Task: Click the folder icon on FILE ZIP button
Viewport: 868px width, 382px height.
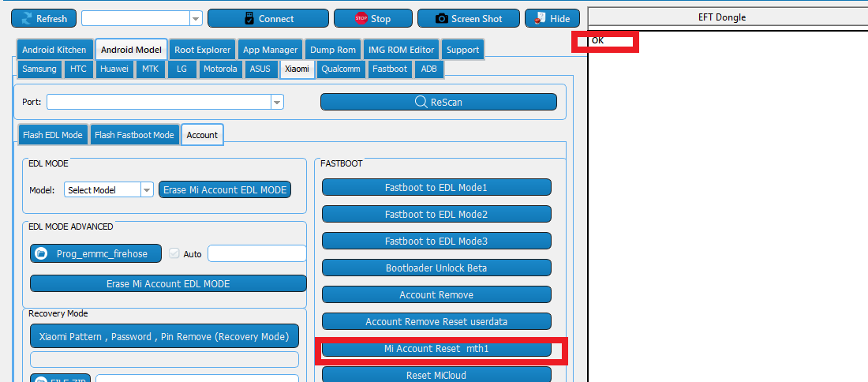Action: [x=40, y=380]
